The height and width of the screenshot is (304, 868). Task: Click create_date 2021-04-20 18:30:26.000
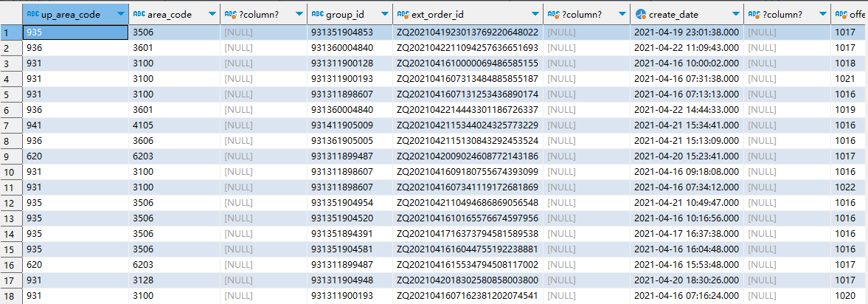pyautogui.click(x=687, y=280)
